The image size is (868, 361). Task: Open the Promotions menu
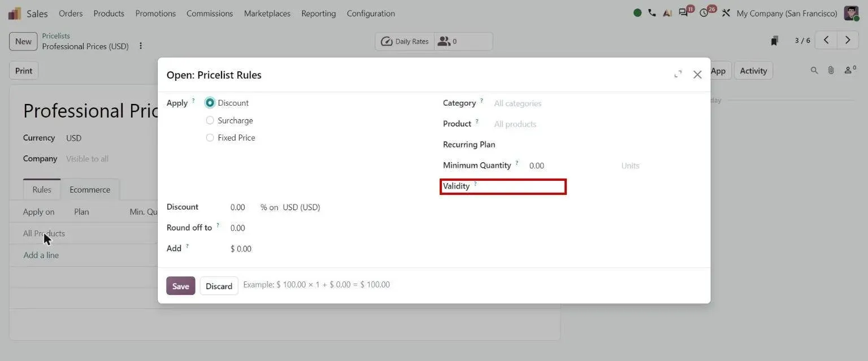[155, 13]
